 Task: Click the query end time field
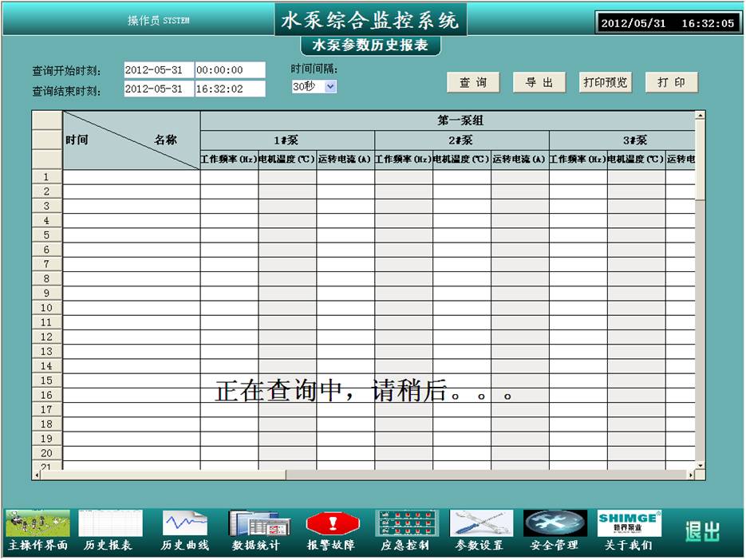(x=229, y=89)
